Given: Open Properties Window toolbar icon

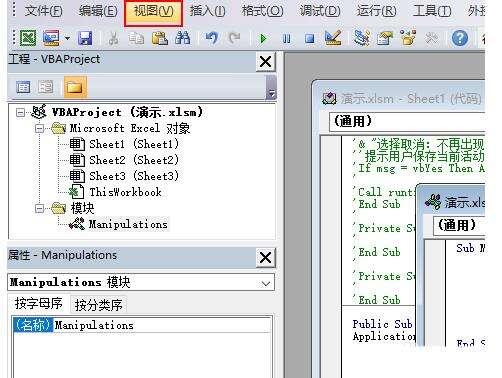Looking at the screenshot, I should [385, 38].
